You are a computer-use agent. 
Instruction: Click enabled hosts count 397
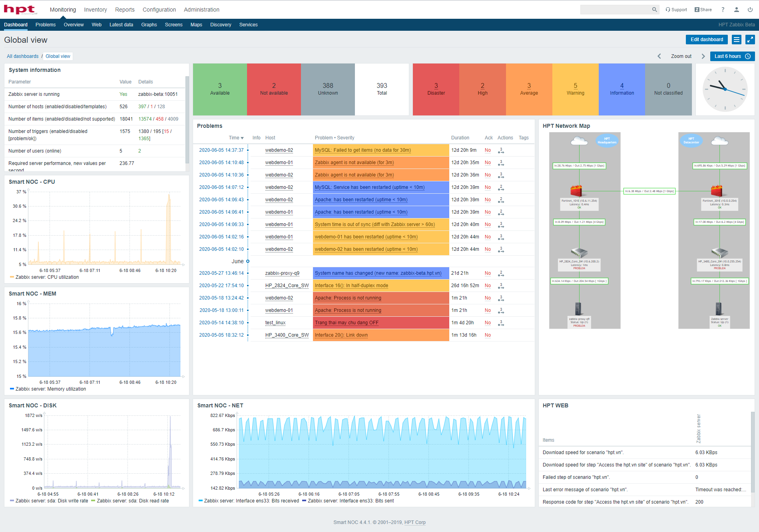pyautogui.click(x=142, y=107)
